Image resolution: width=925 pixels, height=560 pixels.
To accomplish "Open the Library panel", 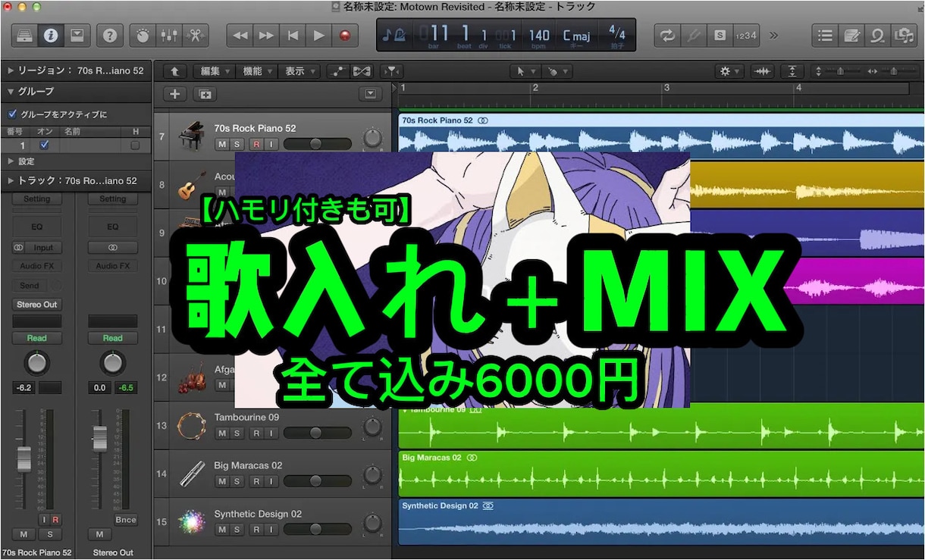I will click(24, 35).
